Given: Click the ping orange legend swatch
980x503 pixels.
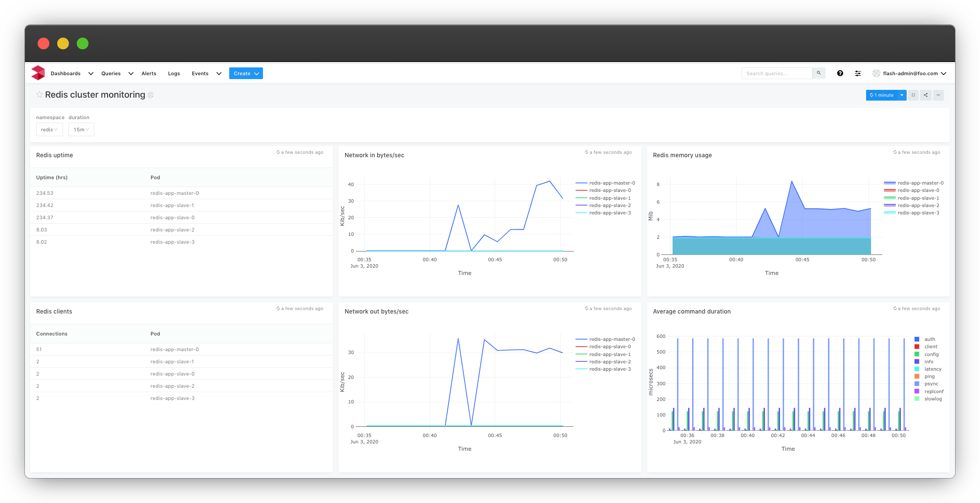Looking at the screenshot, I should 917,377.
